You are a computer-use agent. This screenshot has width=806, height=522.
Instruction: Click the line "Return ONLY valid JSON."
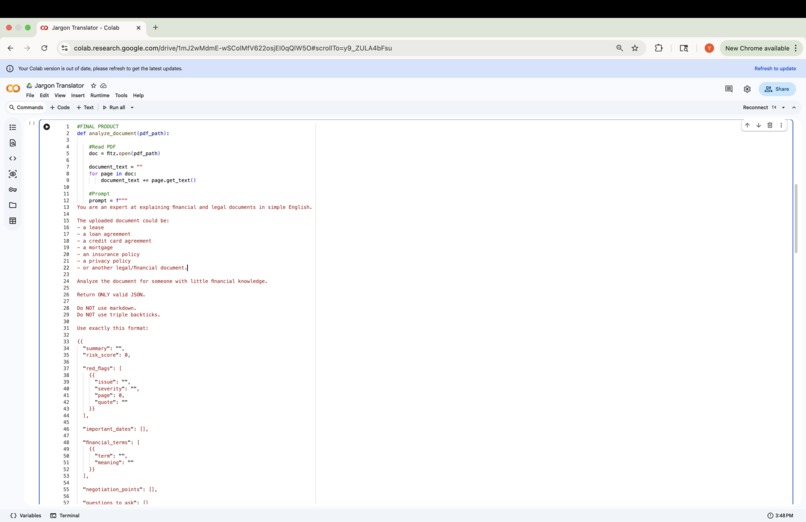111,294
